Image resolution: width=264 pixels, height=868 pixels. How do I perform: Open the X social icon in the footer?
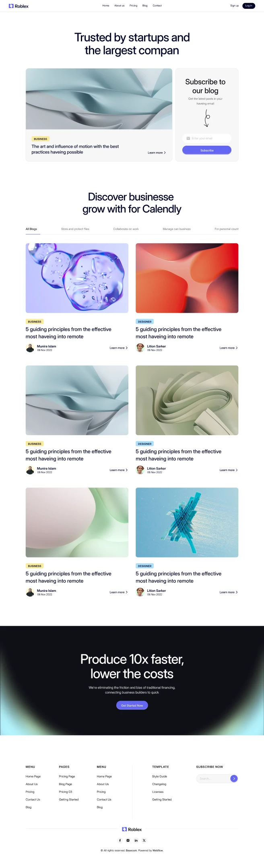click(x=144, y=840)
